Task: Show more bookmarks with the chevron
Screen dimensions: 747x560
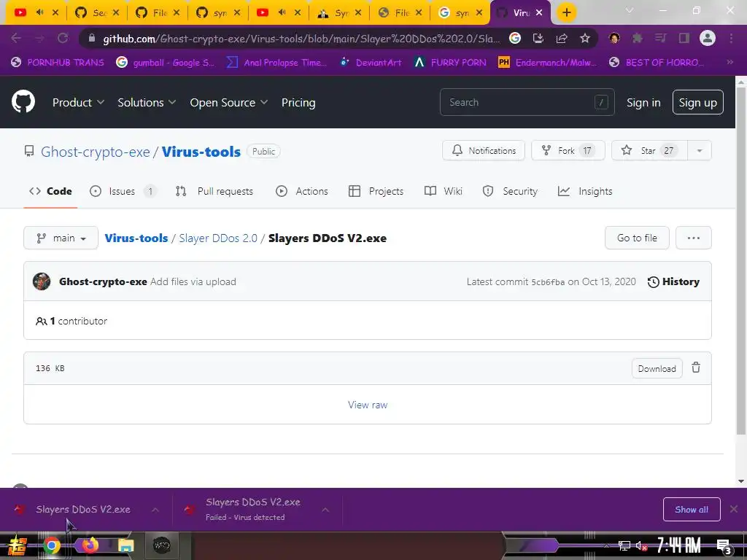Action: point(729,62)
